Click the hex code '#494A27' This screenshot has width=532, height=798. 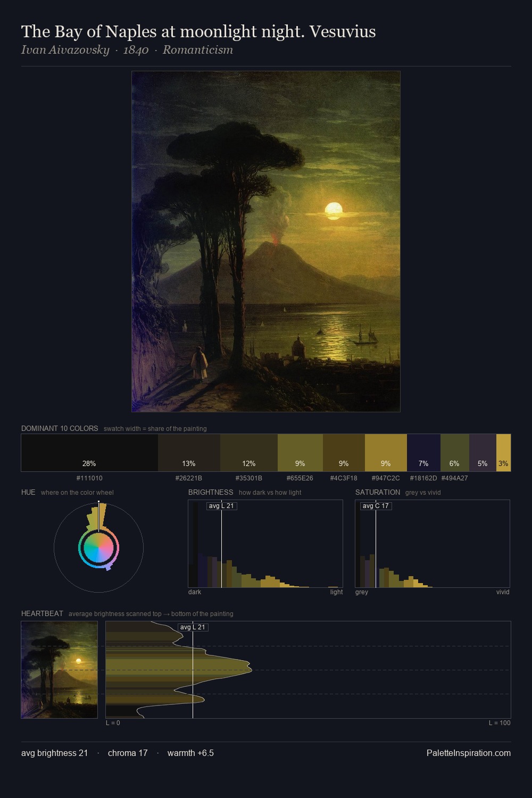(x=455, y=478)
